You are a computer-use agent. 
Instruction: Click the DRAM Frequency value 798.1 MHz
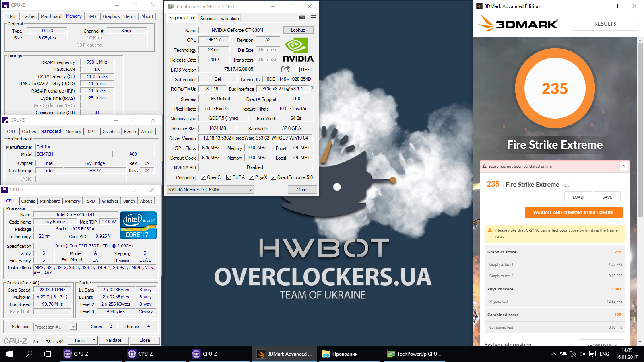pos(97,62)
